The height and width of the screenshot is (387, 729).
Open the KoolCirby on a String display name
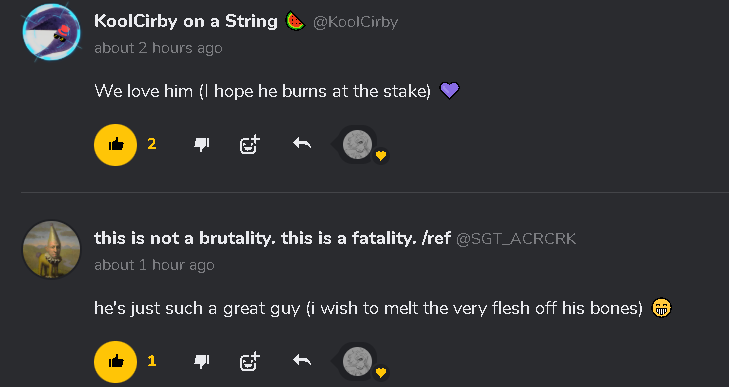(x=186, y=21)
